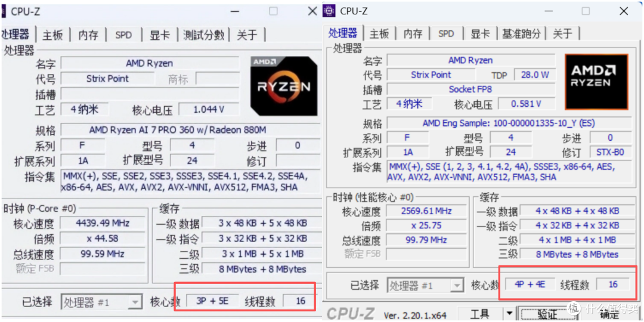Click the 工具 button
The height and width of the screenshot is (322, 644).
coord(479,314)
